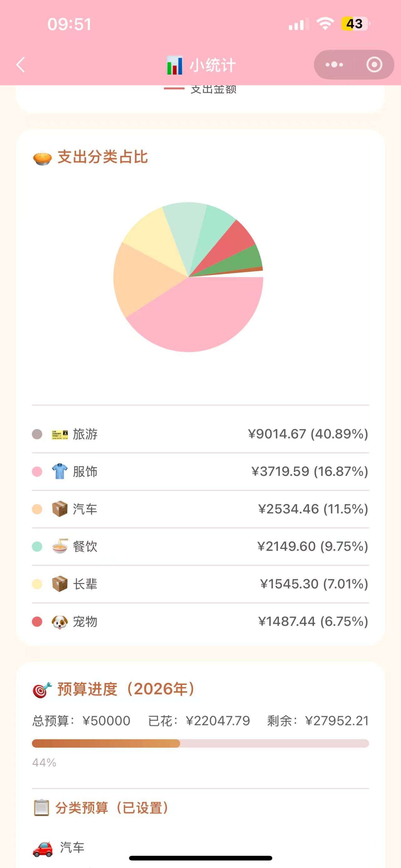
Task: Tap the pie emoji beside 支出分类占比
Action: point(42,158)
